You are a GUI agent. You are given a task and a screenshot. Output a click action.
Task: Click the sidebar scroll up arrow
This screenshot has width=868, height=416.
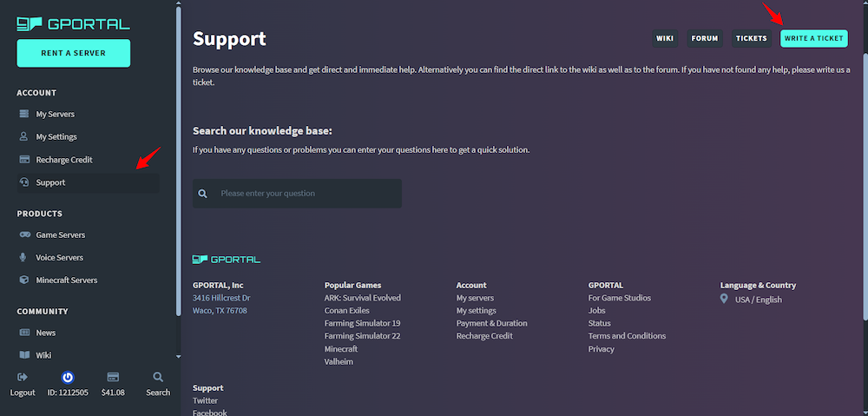coord(178,3)
